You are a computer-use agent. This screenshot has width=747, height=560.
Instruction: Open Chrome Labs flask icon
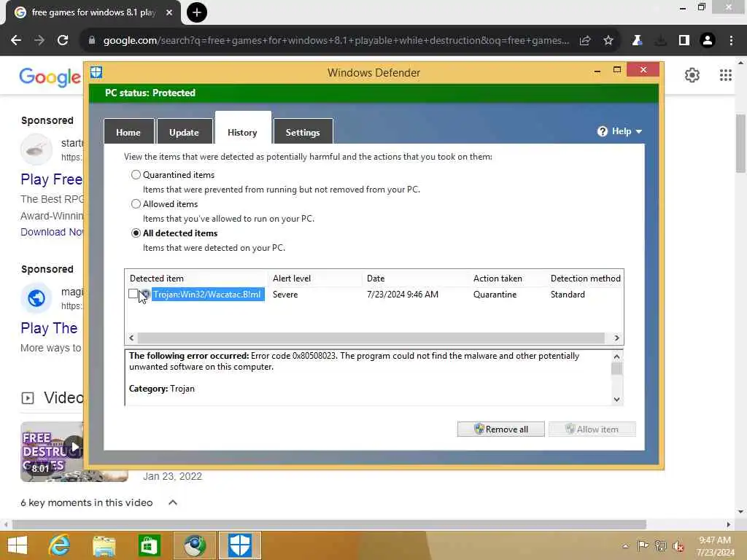pos(637,41)
